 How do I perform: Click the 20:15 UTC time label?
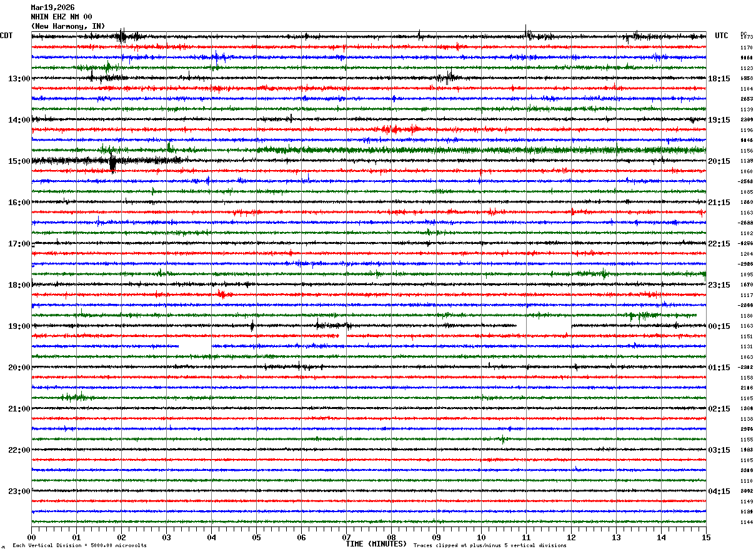pyautogui.click(x=719, y=161)
